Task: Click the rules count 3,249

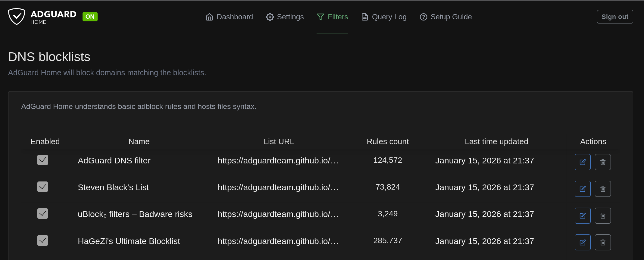Action: (x=388, y=214)
